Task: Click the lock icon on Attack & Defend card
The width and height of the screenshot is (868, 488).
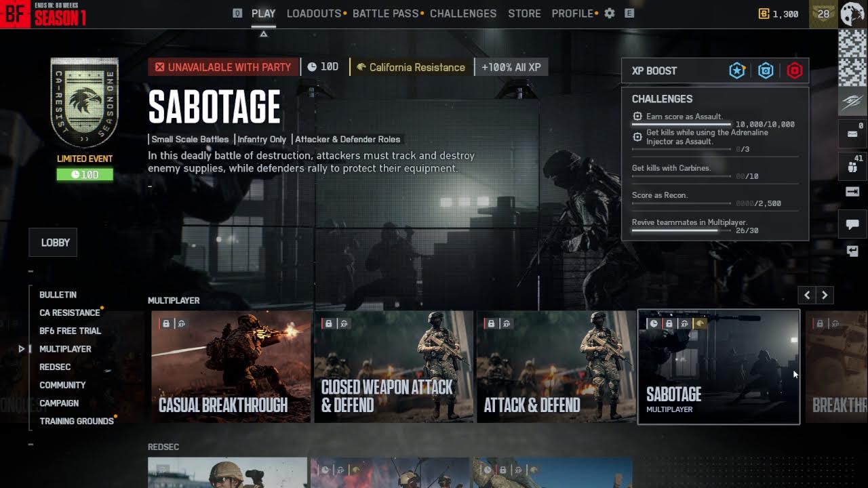Action: point(491,324)
